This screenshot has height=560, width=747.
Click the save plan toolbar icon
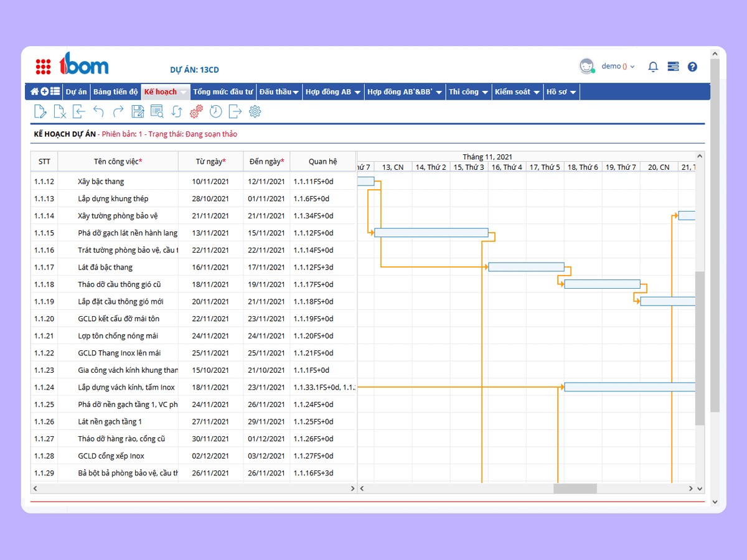point(138,111)
